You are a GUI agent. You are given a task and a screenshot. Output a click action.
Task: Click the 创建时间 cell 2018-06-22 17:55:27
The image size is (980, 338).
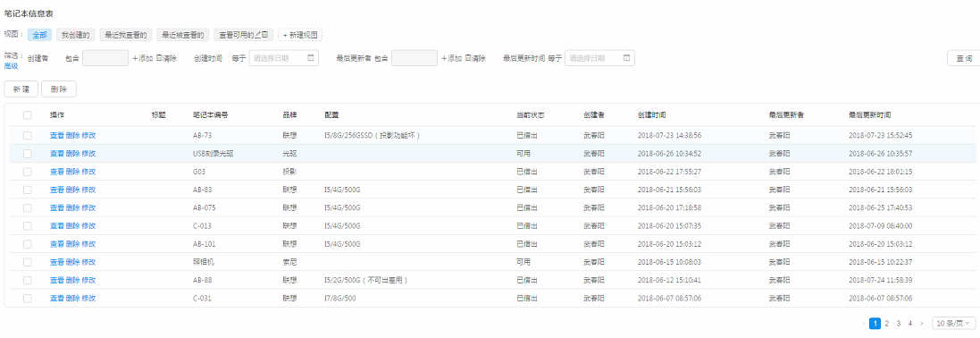pos(669,172)
